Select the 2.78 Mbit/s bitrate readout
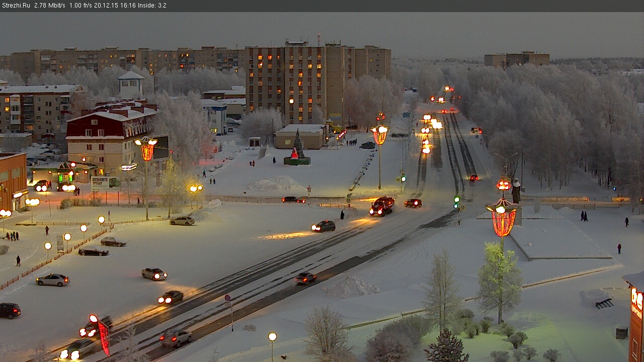The width and height of the screenshot is (644, 362). point(50,6)
